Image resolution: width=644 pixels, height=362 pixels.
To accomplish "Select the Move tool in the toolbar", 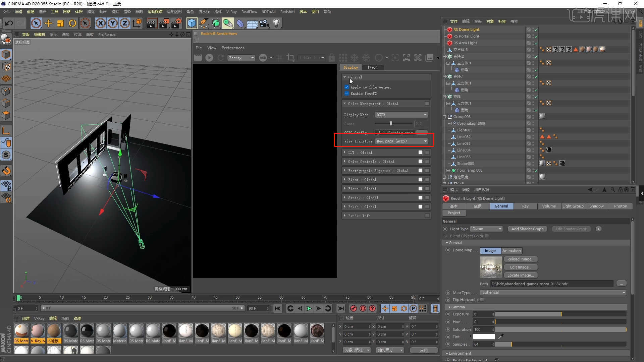I will [x=48, y=23].
